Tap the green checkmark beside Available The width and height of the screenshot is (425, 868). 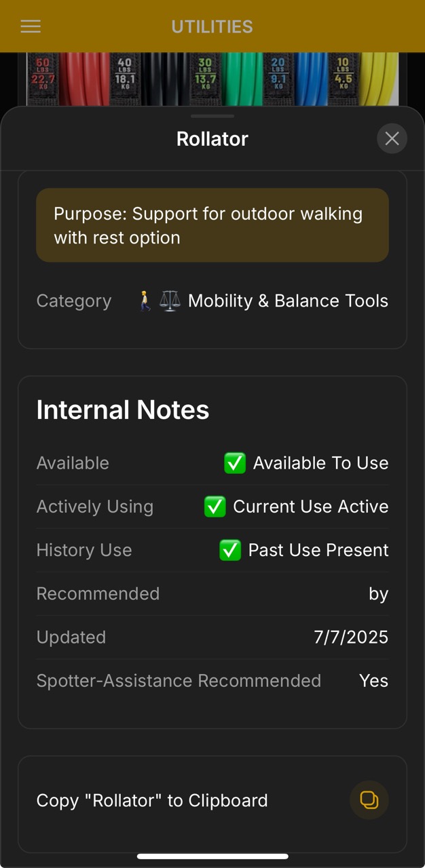pos(234,462)
